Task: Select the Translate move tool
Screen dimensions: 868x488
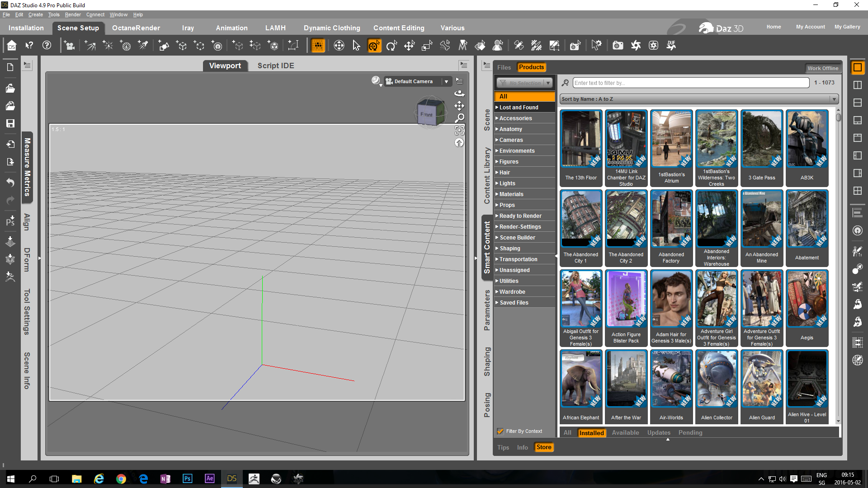Action: pos(409,46)
